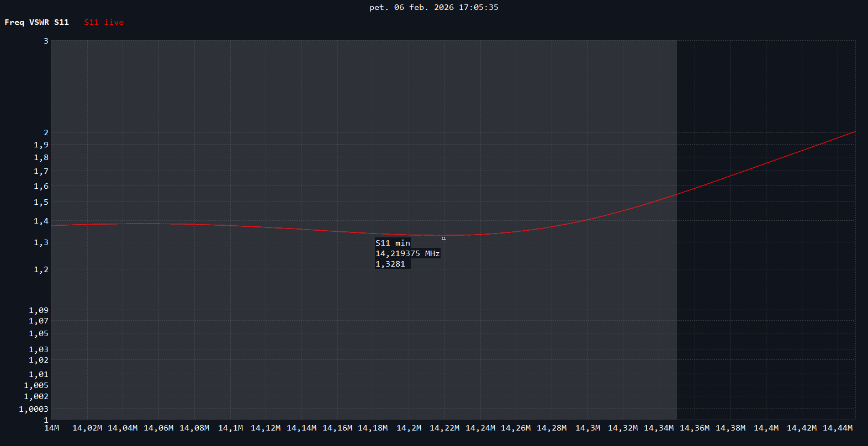Viewport: 868px width, 446px height.
Task: Click the 14,36M frequency axis label
Action: click(695, 428)
